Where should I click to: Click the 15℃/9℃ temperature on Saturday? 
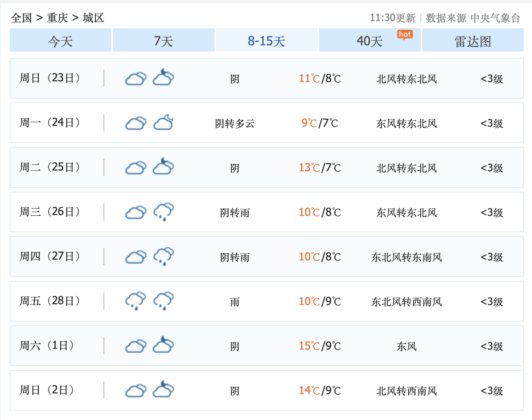(320, 346)
